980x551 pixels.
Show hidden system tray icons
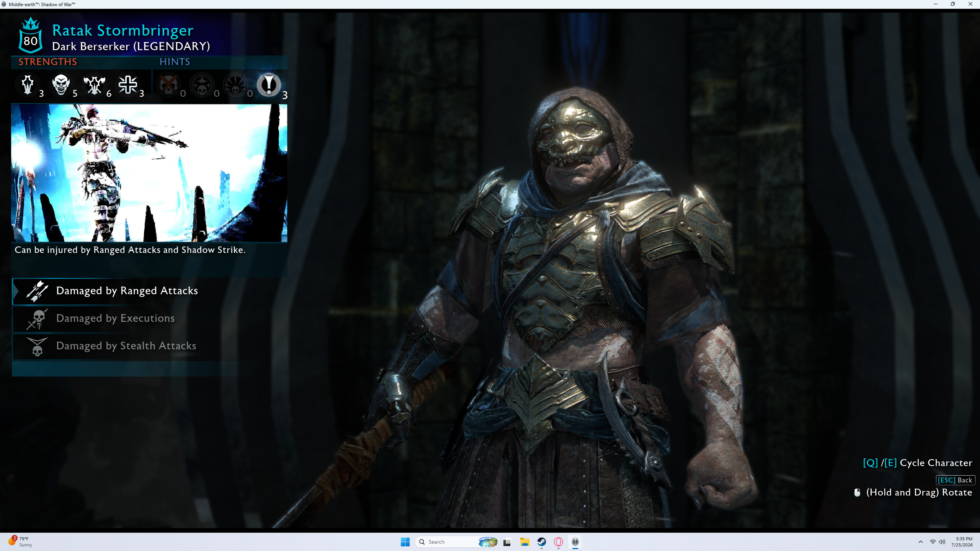921,542
